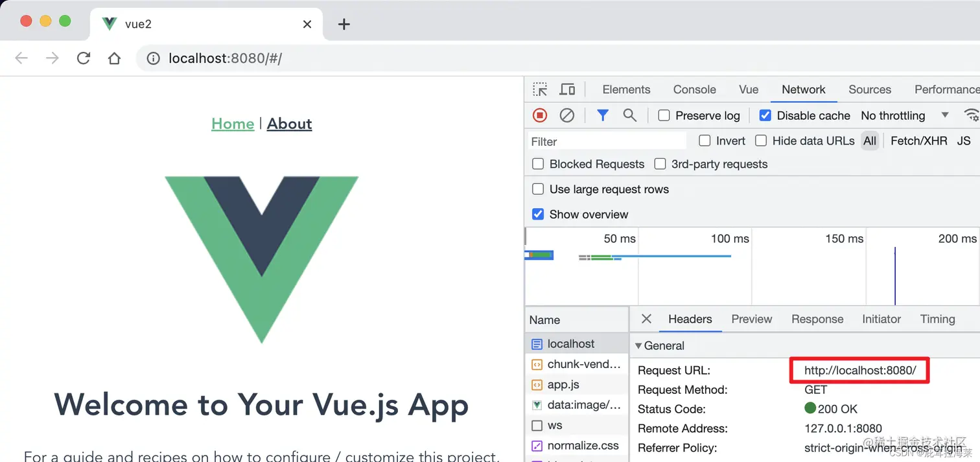Close the request details pane
Image resolution: width=980 pixels, height=462 pixels.
(x=646, y=319)
